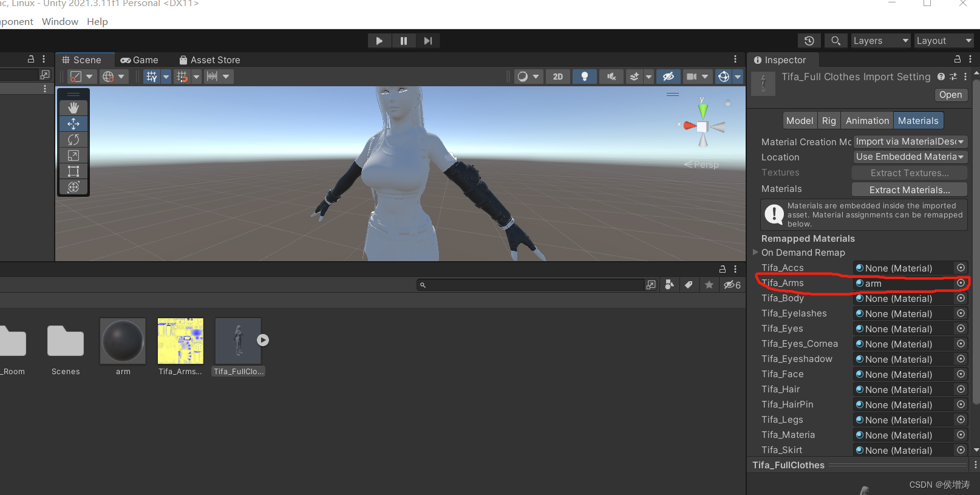
Task: Open the global Search icon
Action: click(x=836, y=41)
